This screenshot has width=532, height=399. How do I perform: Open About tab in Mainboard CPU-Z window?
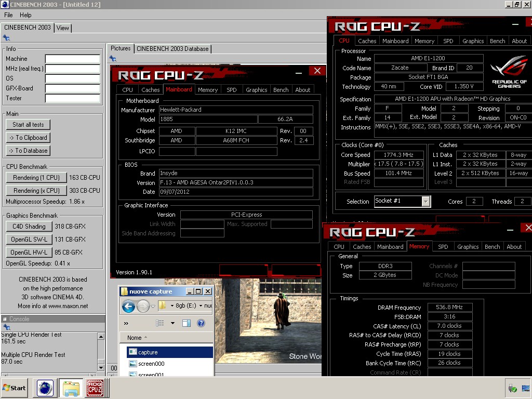point(303,90)
